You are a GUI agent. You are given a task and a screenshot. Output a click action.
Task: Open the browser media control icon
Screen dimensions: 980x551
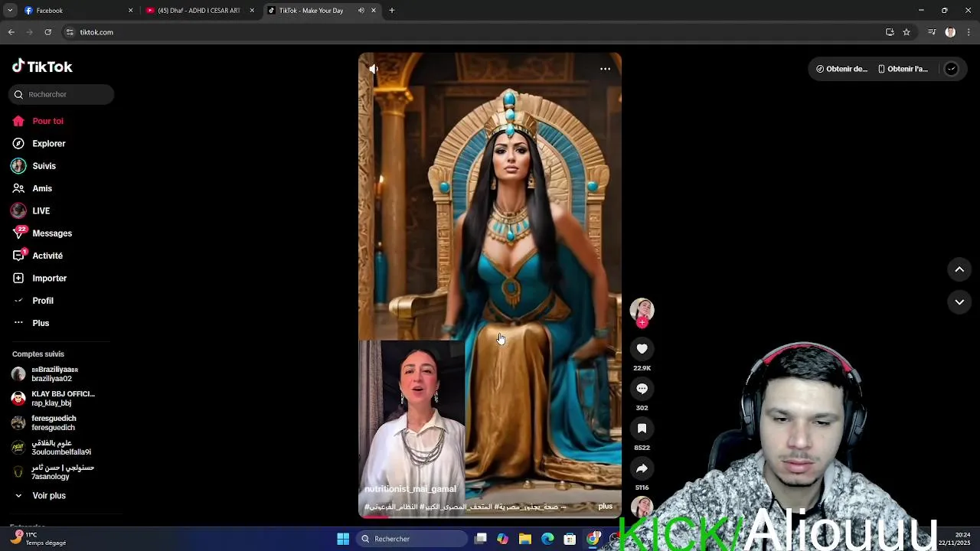932,32
